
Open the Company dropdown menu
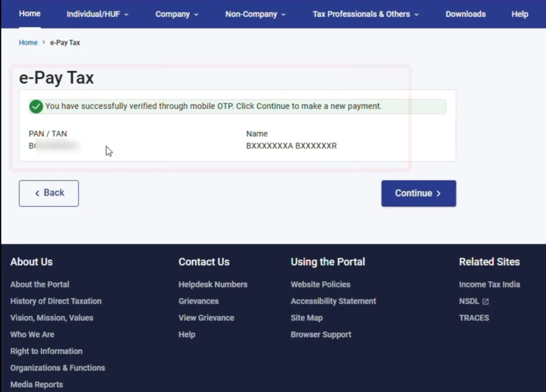[x=176, y=14]
